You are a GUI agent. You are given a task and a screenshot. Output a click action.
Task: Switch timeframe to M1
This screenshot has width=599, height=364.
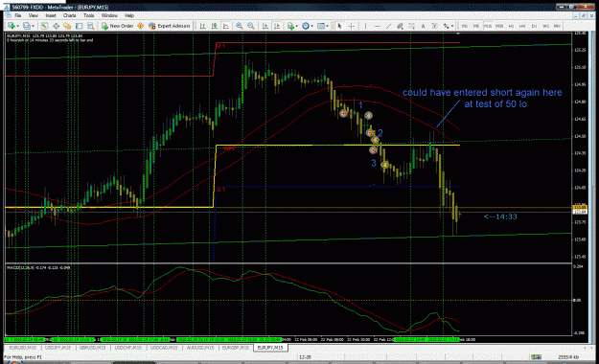[465, 26]
